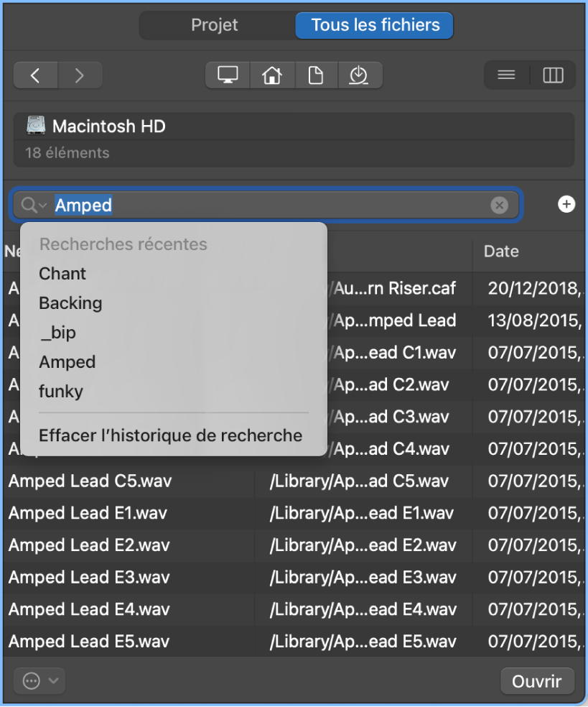
Task: Open the Computer location icon
Action: tap(227, 75)
